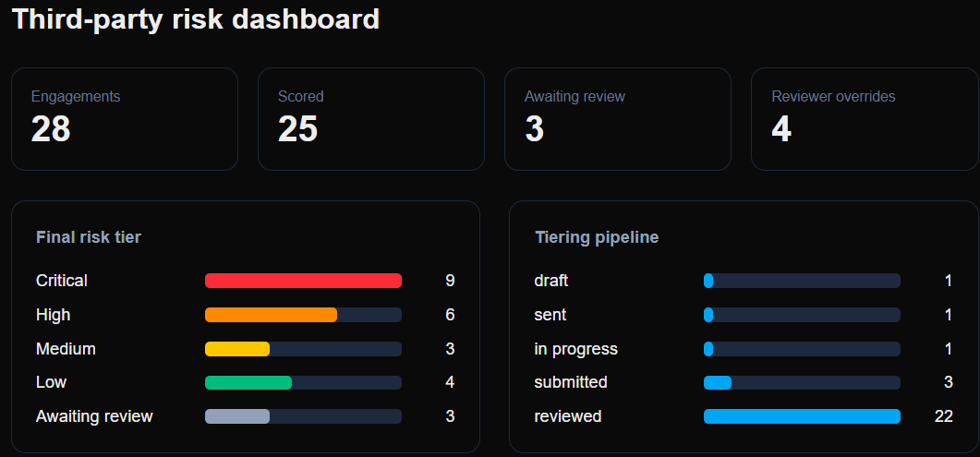980x457 pixels.
Task: Click the High count value 6
Action: [x=450, y=315]
